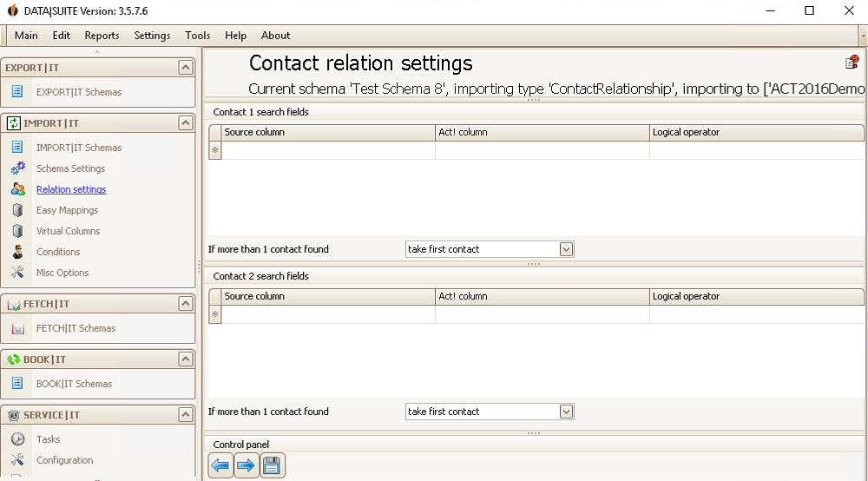Click Contact 1 Logical operator new-row cell
This screenshot has width=868, height=481.
pos(756,150)
